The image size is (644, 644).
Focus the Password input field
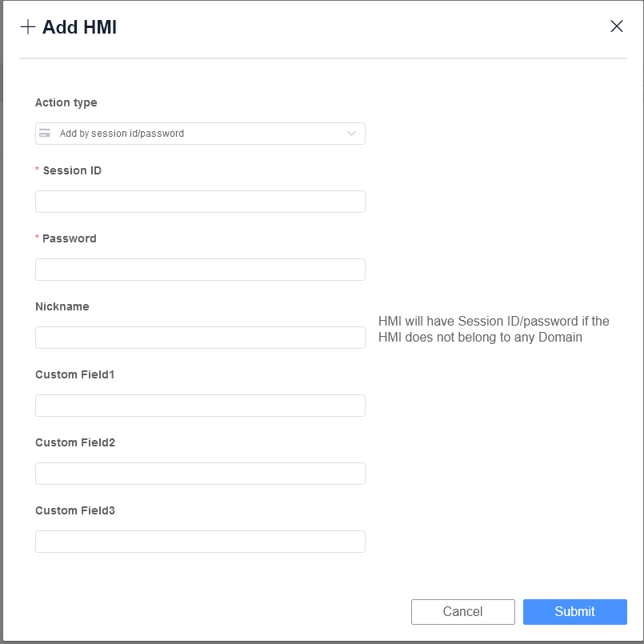coord(200,270)
